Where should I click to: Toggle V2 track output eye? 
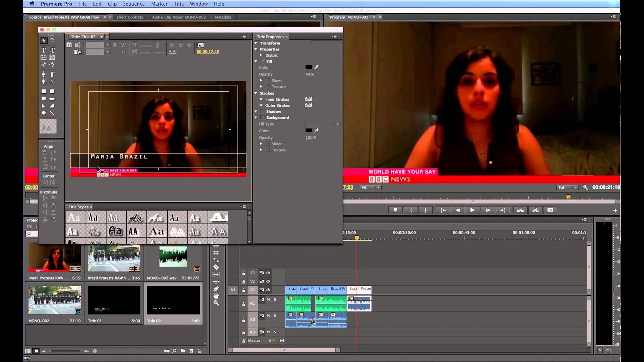tap(268, 281)
